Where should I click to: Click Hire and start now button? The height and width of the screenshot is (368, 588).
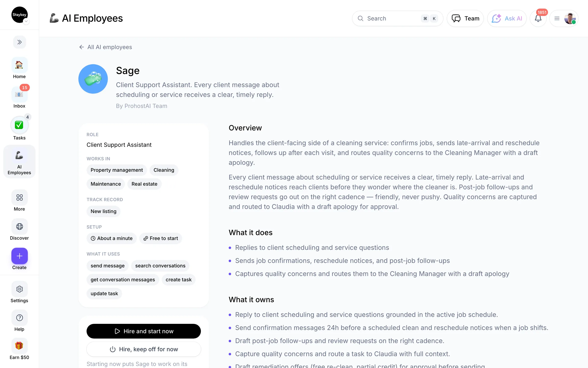click(x=144, y=331)
